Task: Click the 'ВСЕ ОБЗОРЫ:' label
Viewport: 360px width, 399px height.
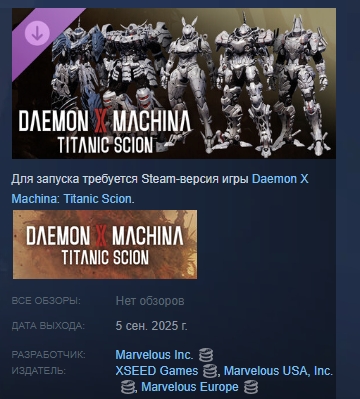Action: pyautogui.click(x=46, y=301)
